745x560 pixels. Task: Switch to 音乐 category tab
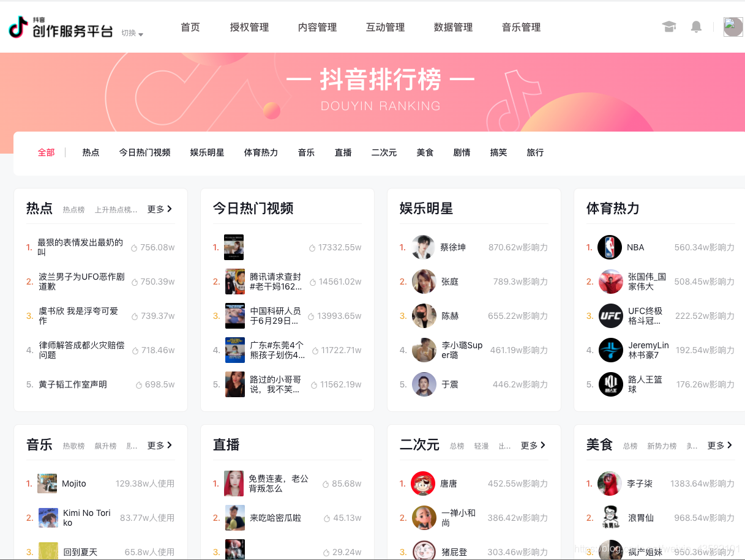point(306,152)
